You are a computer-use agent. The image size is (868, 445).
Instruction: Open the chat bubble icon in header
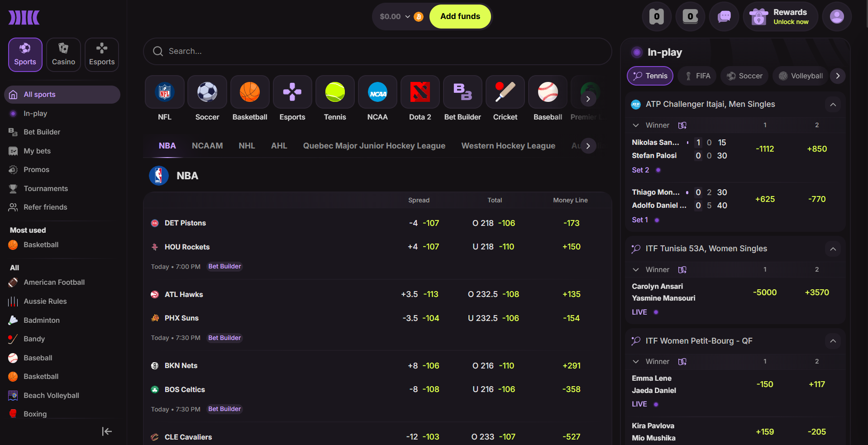724,17
